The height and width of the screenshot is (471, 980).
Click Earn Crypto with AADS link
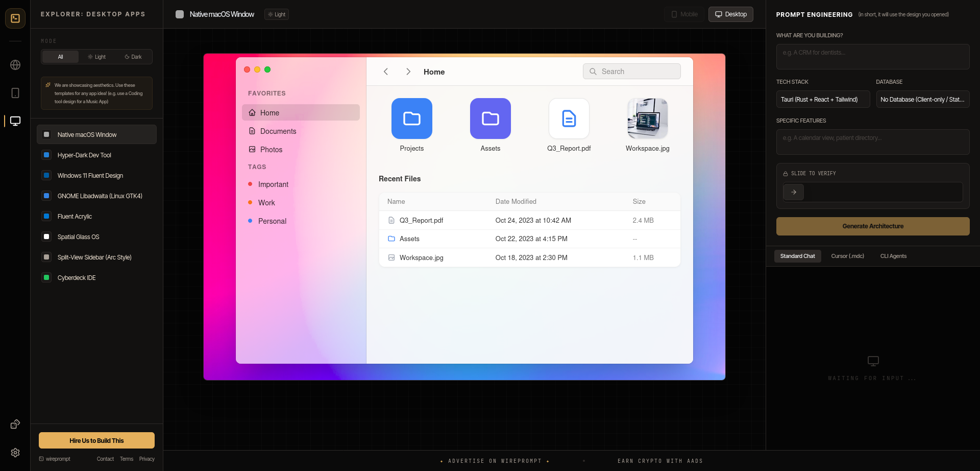(x=660, y=461)
